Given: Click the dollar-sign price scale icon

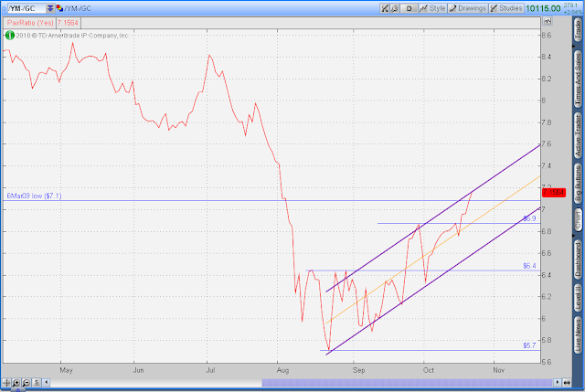Looking at the screenshot, I should coord(37,383).
